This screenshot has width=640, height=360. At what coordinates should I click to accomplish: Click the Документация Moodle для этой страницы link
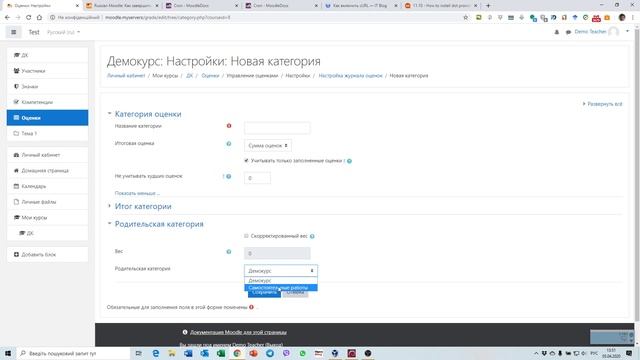238,332
